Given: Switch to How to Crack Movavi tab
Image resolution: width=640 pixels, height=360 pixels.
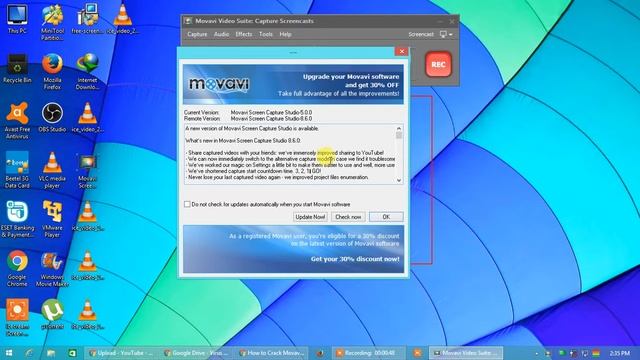Looking at the screenshot, I should point(271,353).
